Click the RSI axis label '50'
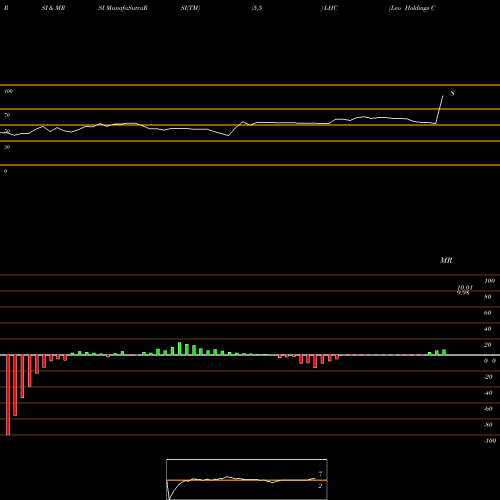Image resolution: width=500 pixels, height=500 pixels. [x=7, y=131]
